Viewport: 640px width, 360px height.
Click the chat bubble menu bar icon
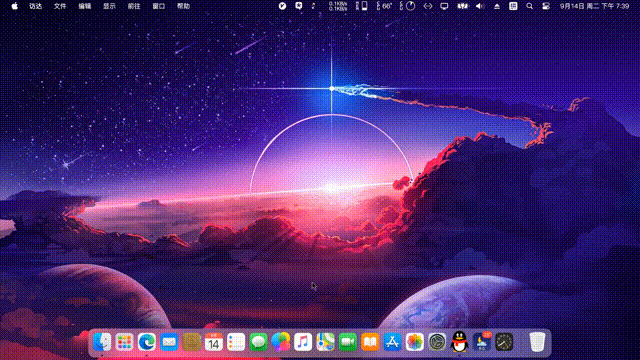pyautogui.click(x=299, y=6)
